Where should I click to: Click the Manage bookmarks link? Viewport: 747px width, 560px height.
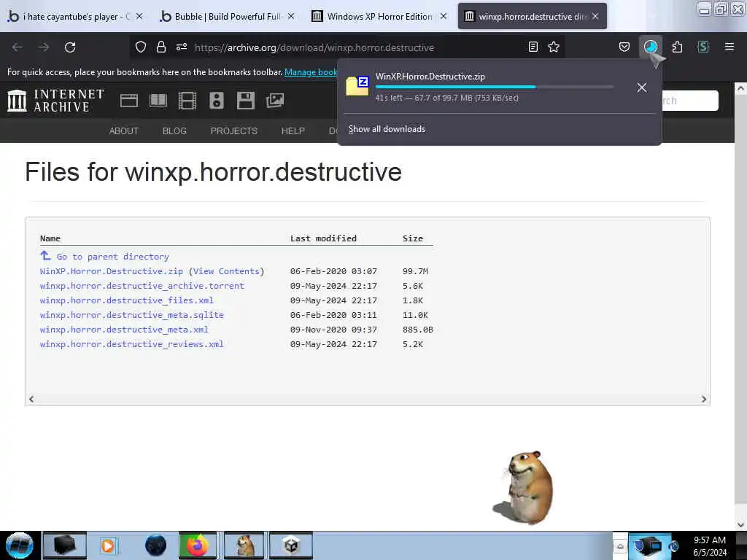[311, 72]
